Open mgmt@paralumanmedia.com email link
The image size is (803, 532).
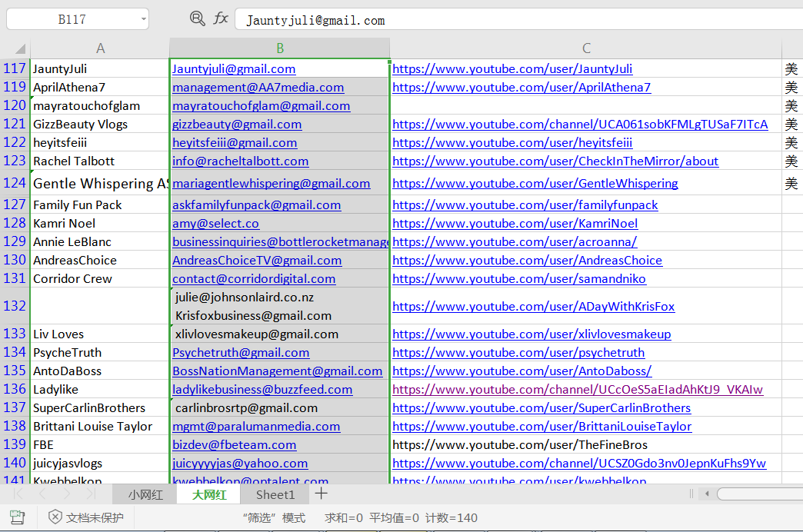coord(256,426)
